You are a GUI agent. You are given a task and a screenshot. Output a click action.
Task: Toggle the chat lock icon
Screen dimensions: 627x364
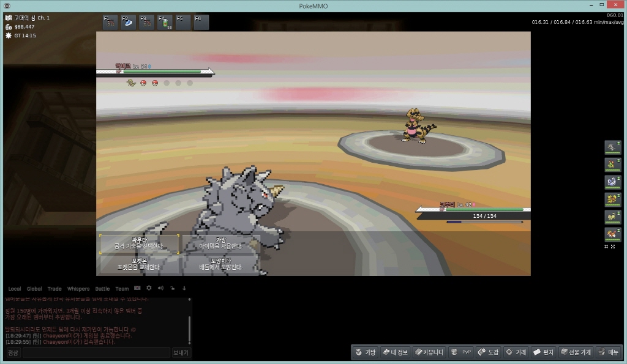173,288
